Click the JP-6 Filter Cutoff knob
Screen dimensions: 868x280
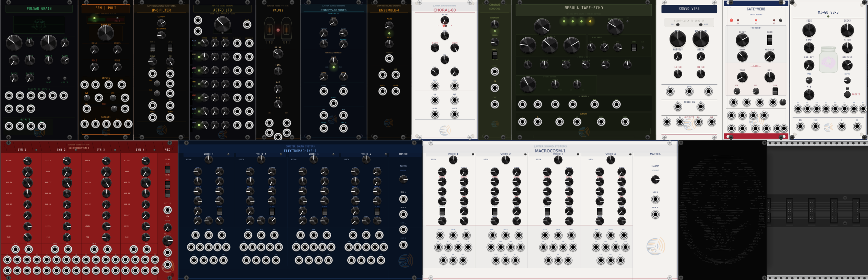coord(161,23)
